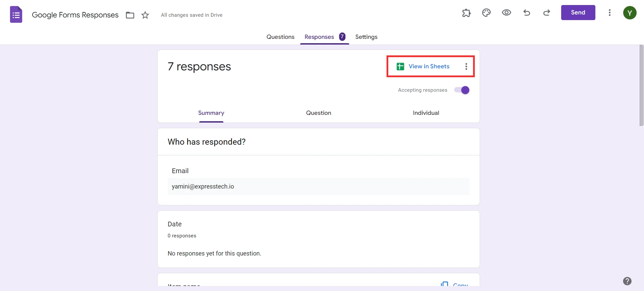
Task: Switch to Individual responses view
Action: coord(426,113)
